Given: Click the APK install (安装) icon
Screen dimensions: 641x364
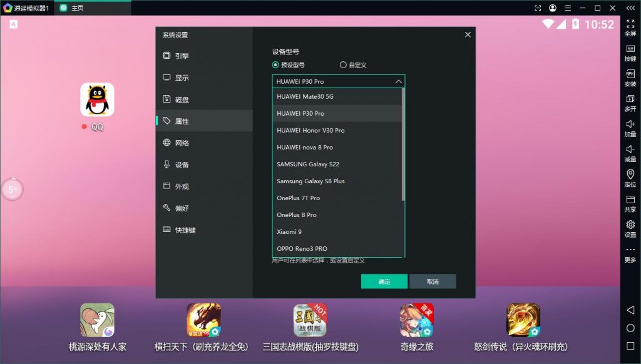Looking at the screenshot, I should pos(630,77).
